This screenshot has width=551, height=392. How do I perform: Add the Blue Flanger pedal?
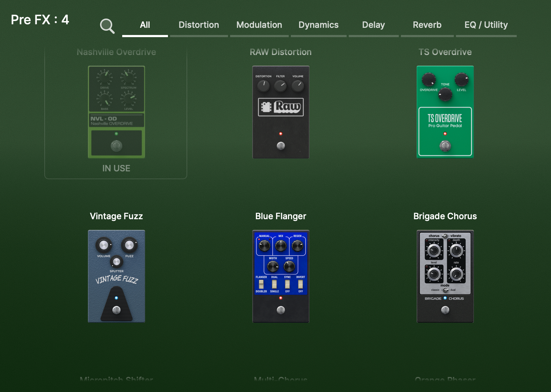[281, 276]
